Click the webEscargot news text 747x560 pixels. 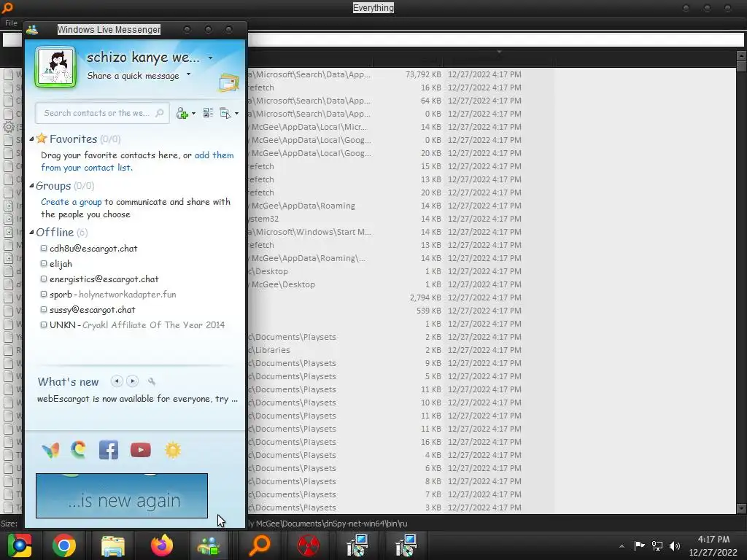[137, 399]
